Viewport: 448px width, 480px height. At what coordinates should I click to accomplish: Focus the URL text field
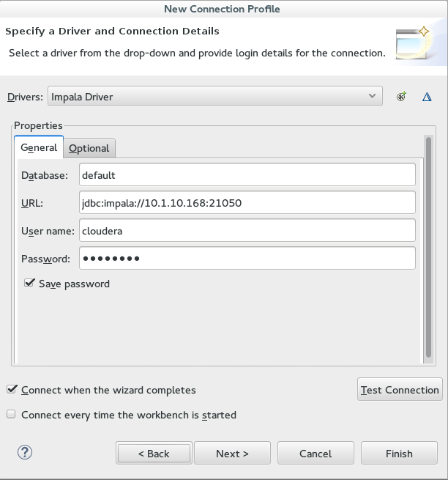247,203
